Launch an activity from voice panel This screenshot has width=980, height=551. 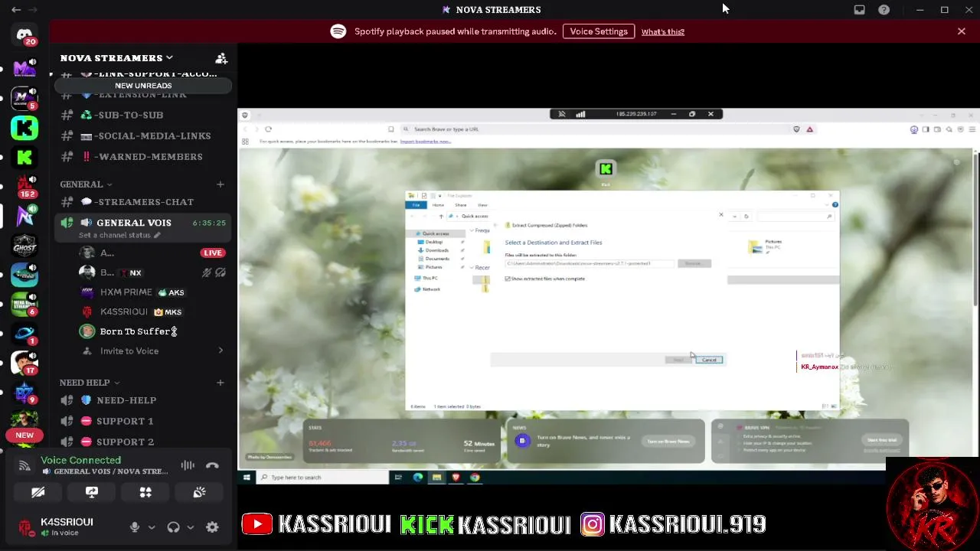click(x=145, y=493)
